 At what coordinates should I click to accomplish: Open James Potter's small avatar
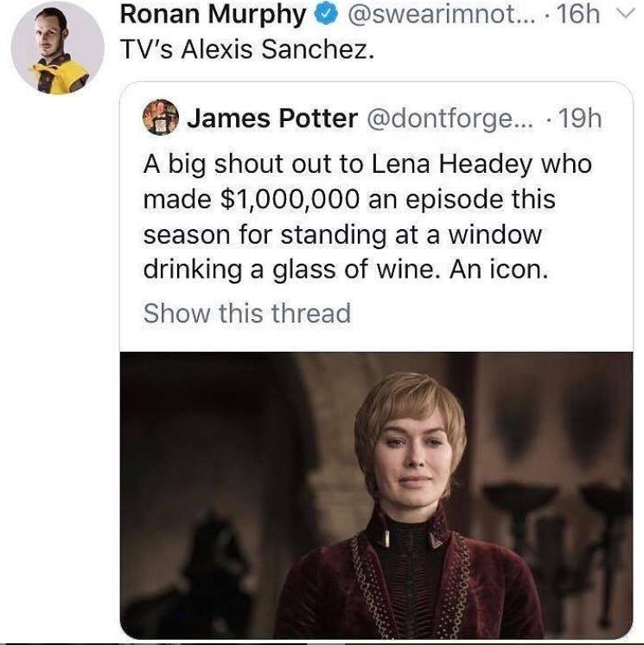coord(160,117)
